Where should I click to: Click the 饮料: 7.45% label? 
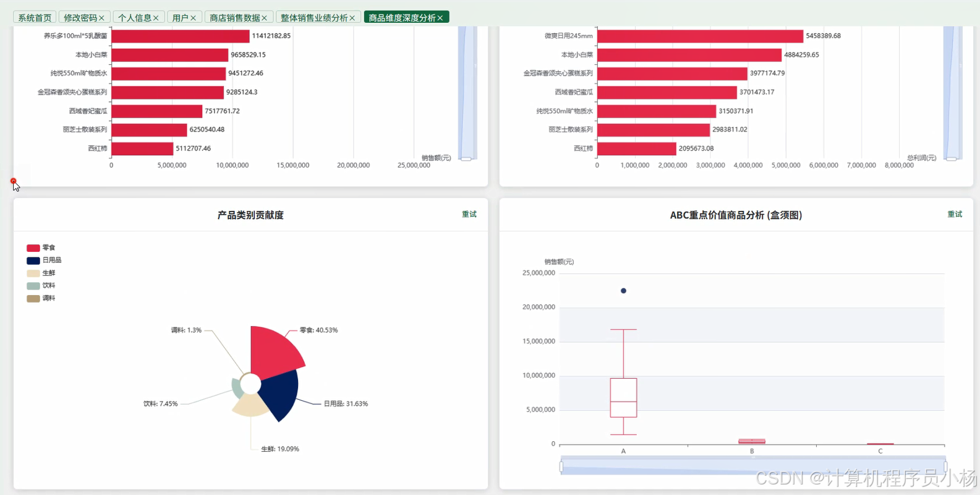(161, 404)
